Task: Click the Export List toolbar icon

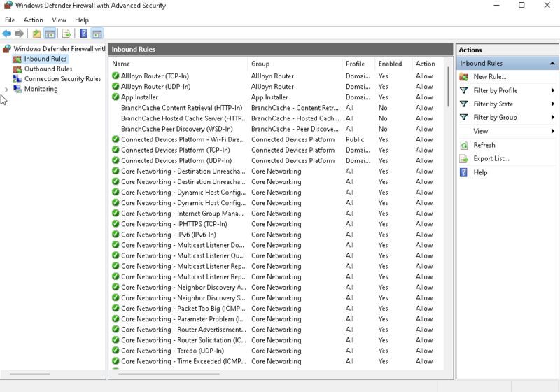Action: click(66, 34)
